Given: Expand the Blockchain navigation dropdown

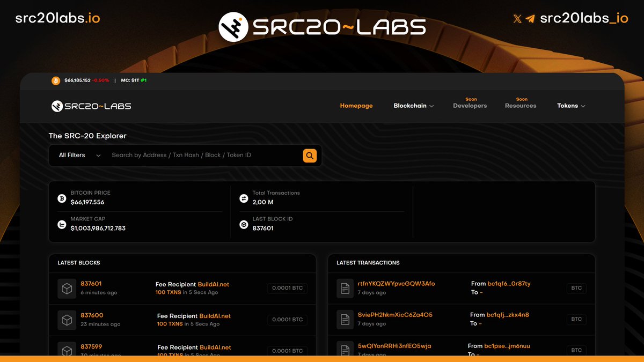Looking at the screenshot, I should pos(413,106).
